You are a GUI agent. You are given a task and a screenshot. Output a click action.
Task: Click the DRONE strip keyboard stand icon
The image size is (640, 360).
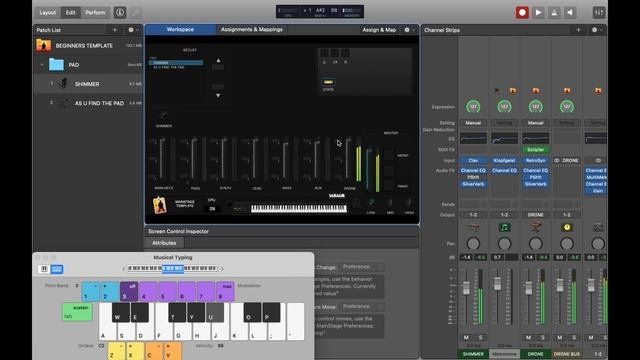(x=536, y=227)
